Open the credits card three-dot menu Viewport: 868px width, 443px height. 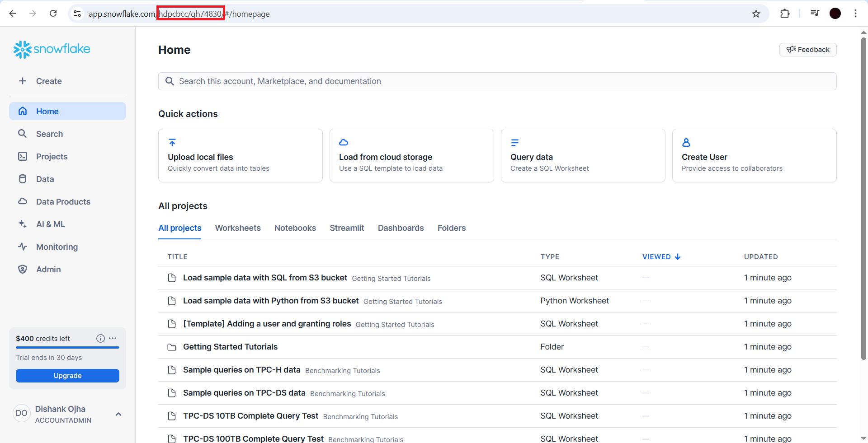[113, 338]
